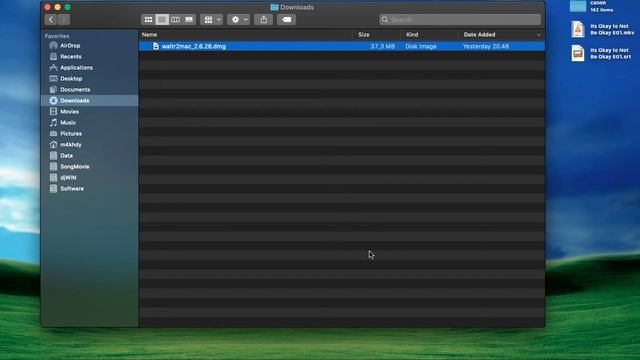Click the dmg file icon in list
This screenshot has width=640, height=360.
[x=156, y=46]
